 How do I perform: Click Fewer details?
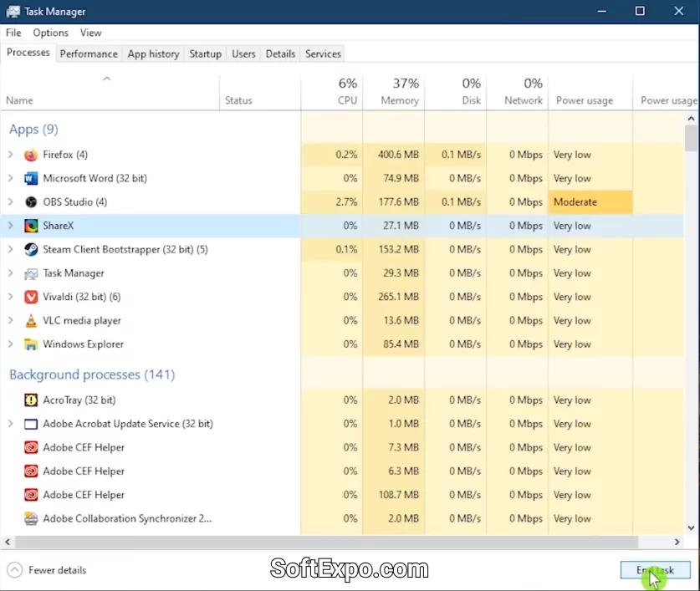(x=47, y=569)
